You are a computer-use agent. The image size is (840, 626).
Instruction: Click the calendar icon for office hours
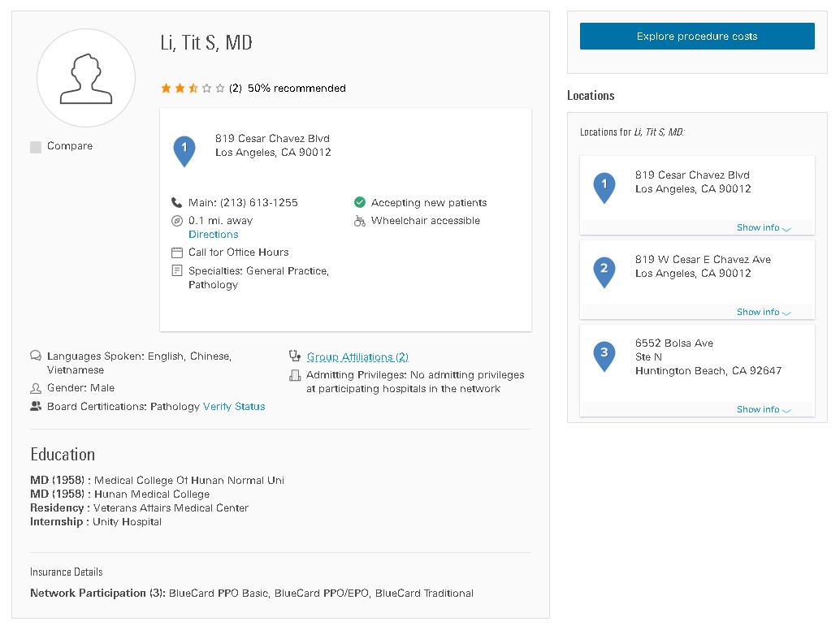pyautogui.click(x=177, y=253)
